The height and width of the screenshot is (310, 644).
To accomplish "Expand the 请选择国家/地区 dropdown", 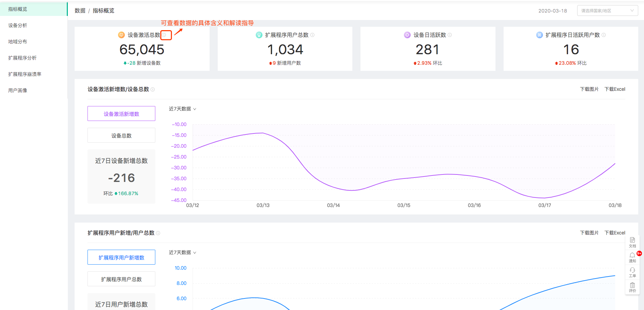I will [x=607, y=11].
